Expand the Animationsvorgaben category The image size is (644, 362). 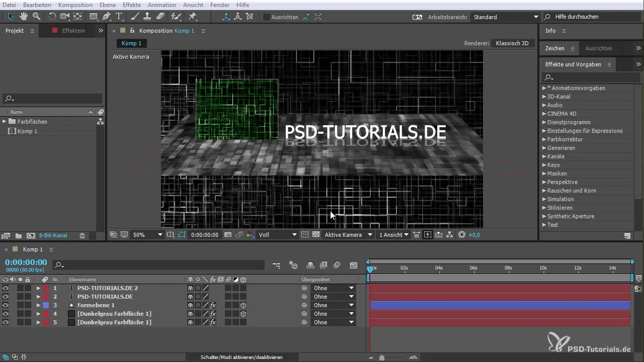(x=544, y=88)
